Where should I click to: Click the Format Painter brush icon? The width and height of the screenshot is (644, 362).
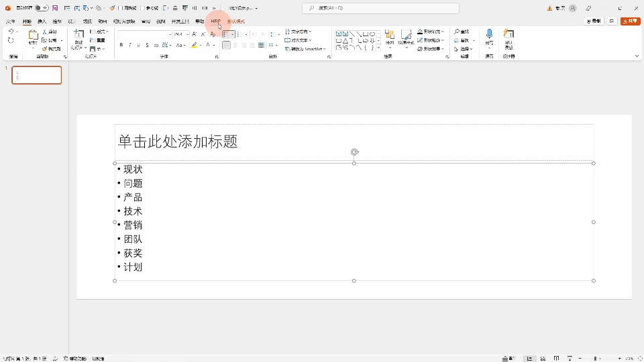[x=44, y=49]
